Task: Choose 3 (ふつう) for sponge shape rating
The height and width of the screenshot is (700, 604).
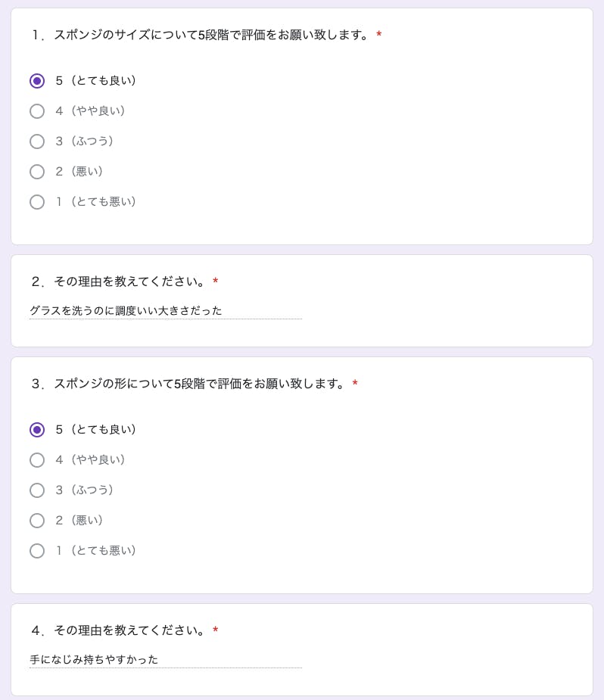Action: coord(37,490)
